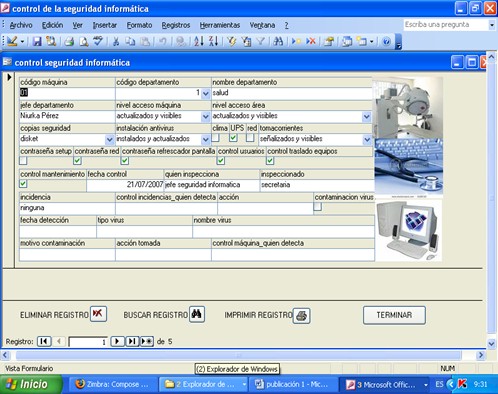Click the toolbar binoculars Find icon
The width and height of the screenshot is (498, 394).
coord(278,41)
